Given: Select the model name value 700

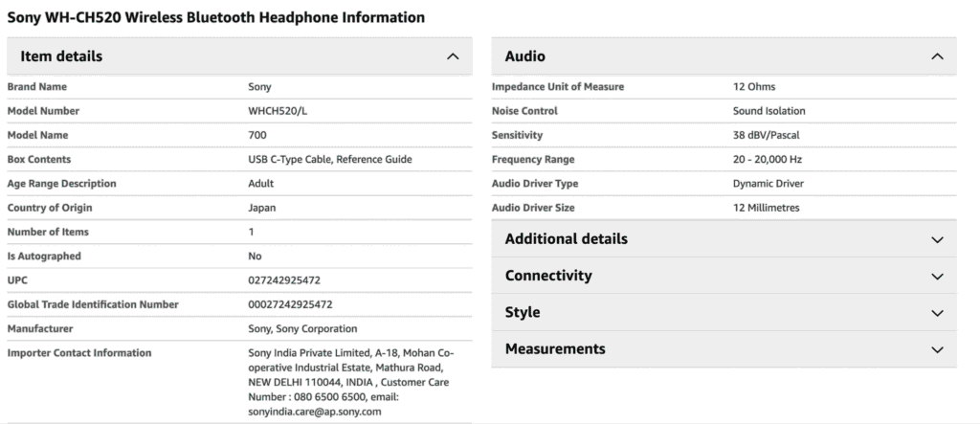Looking at the screenshot, I should 256,135.
